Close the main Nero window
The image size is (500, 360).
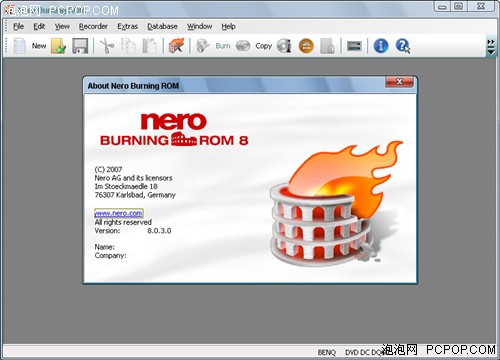coord(481,7)
